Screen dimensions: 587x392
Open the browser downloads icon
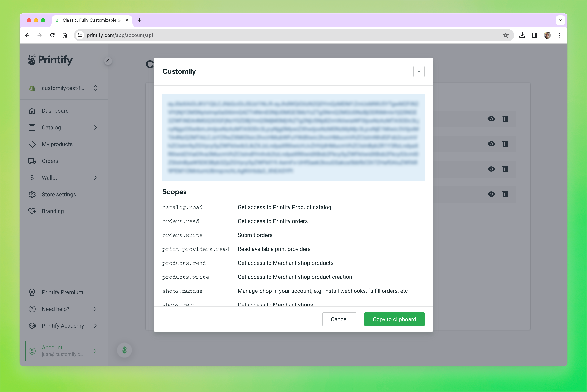(x=522, y=35)
